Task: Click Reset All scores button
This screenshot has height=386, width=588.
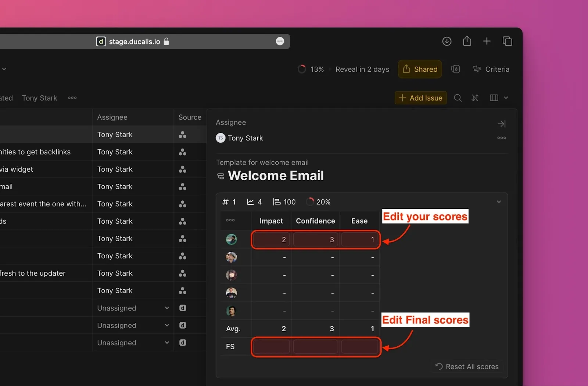Action: 467,367
